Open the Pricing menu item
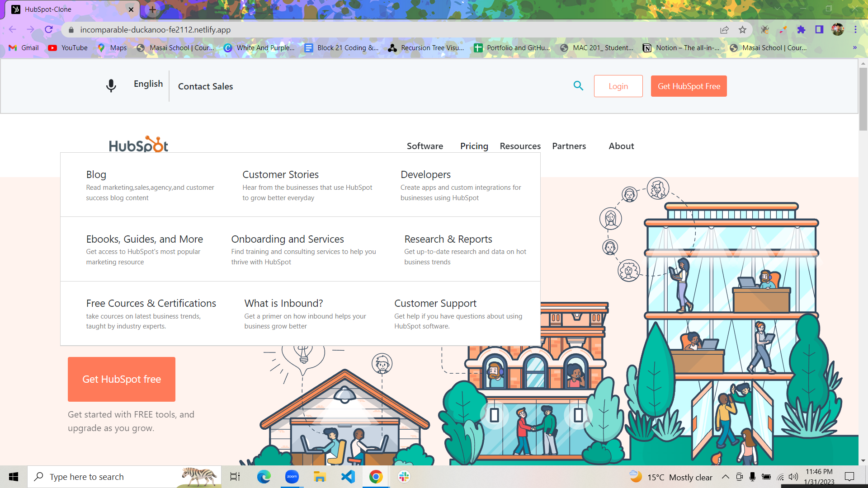 click(x=474, y=146)
